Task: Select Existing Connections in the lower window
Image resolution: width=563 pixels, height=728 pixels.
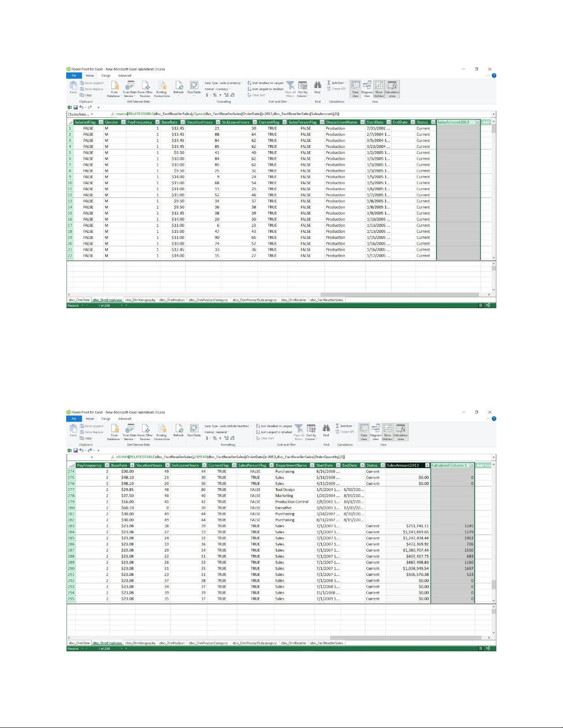Action: pyautogui.click(x=162, y=431)
